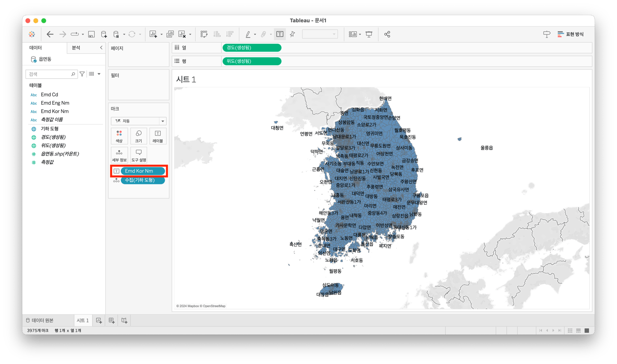This screenshot has width=617, height=364.
Task: Open the 표현 방식 panel
Action: tap(570, 34)
